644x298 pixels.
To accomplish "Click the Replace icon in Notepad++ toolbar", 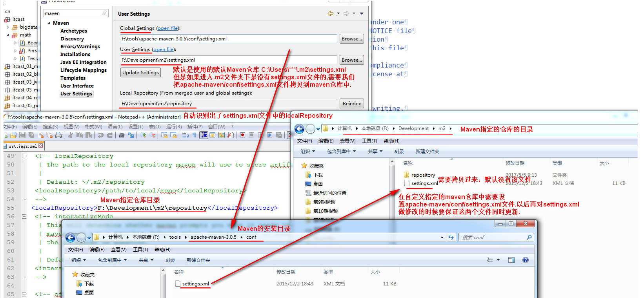I will tap(131, 135).
